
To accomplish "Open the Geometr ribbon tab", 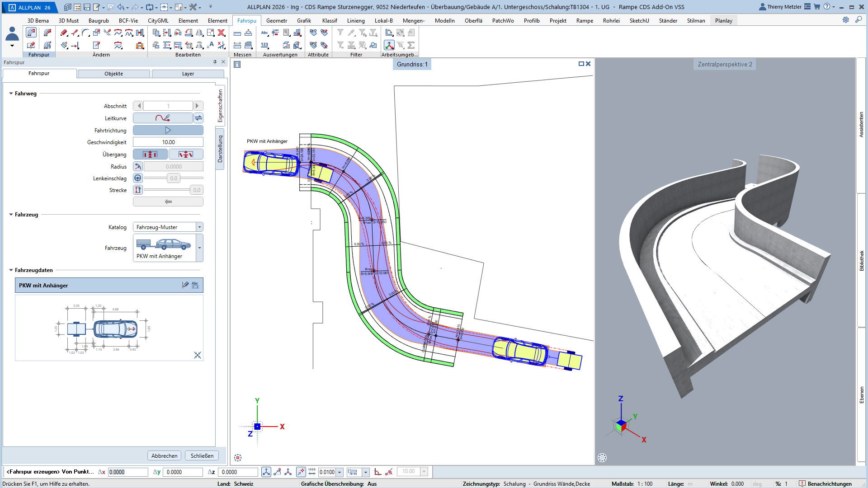I will point(276,20).
